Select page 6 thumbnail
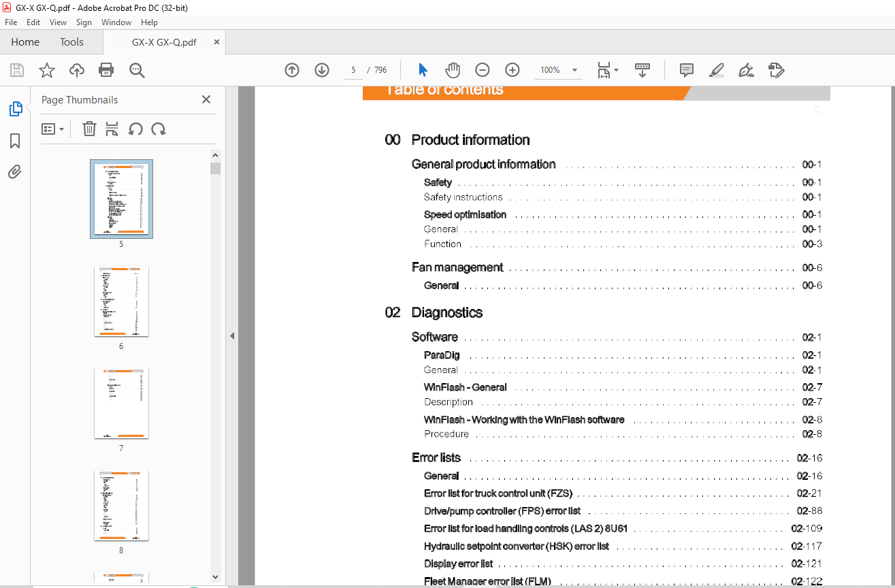The width and height of the screenshot is (895, 588). coord(121,301)
